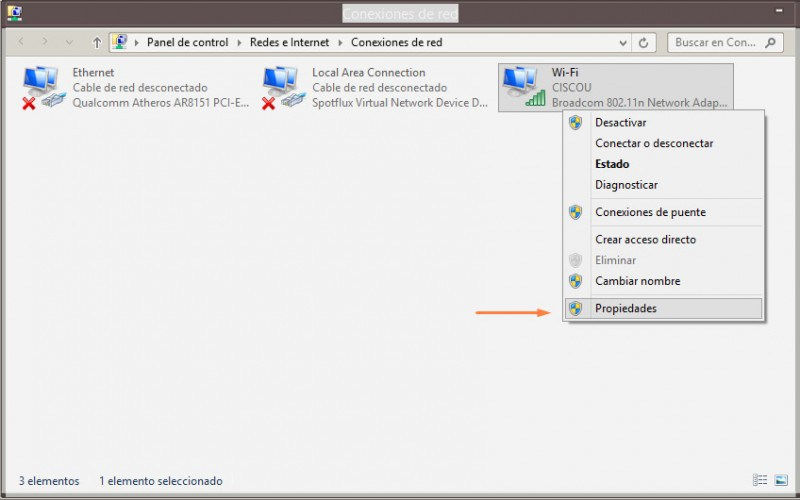The image size is (800, 500).
Task: Expand arrow after Panel de control breadcrumb
Action: click(239, 43)
